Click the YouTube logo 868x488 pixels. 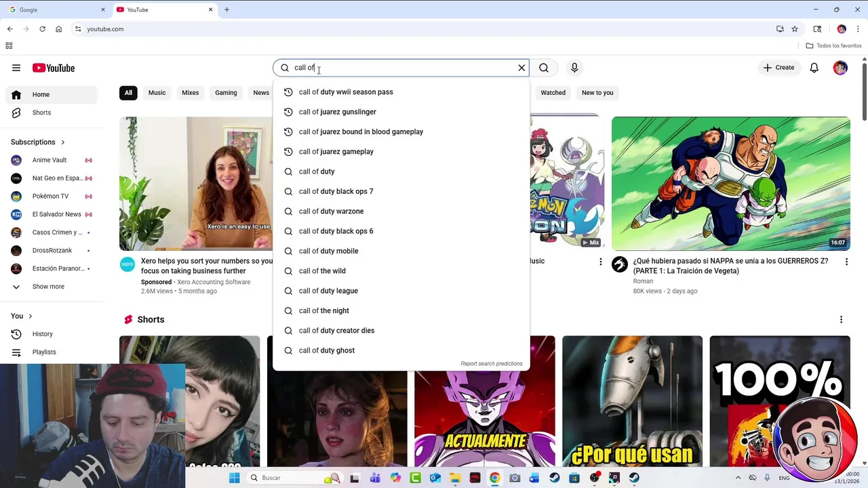(x=54, y=68)
